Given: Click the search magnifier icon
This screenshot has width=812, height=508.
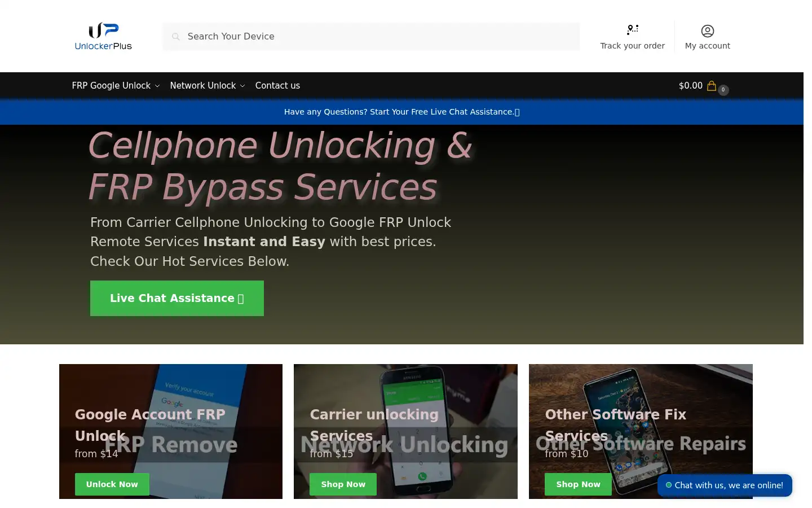Looking at the screenshot, I should click(x=176, y=37).
